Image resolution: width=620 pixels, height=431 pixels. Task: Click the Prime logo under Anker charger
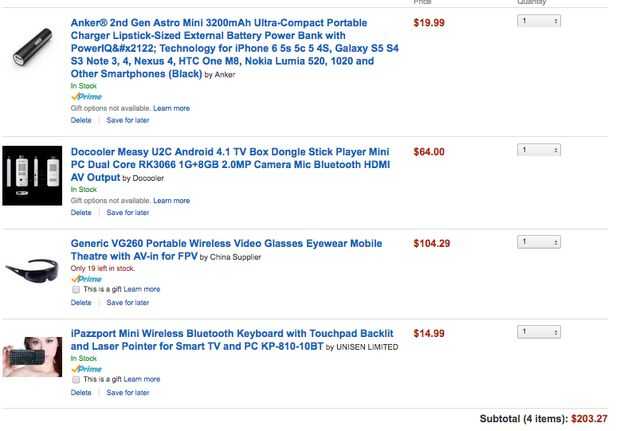pos(86,97)
